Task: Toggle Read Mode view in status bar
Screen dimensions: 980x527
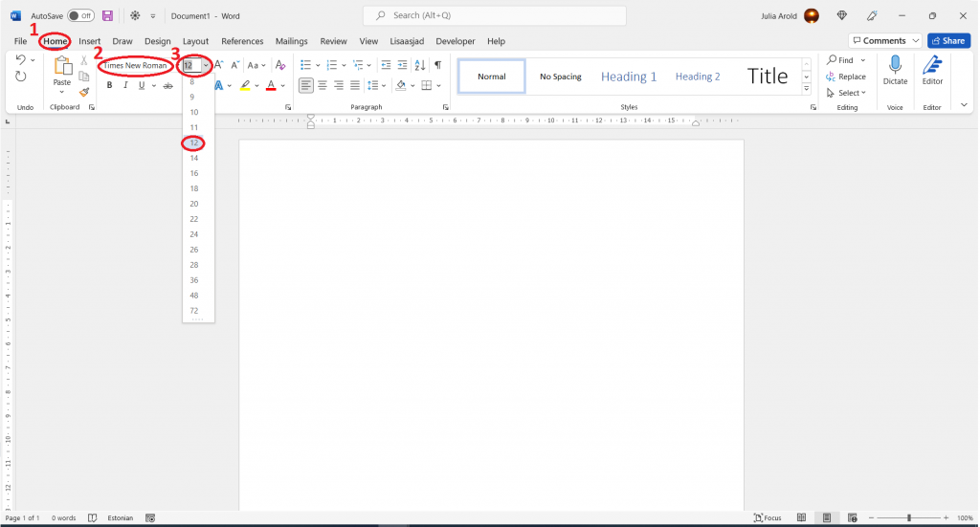Action: point(801,517)
